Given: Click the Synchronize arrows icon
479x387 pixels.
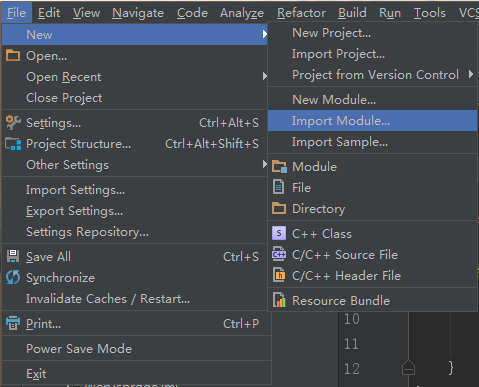Looking at the screenshot, I should 13,277.
